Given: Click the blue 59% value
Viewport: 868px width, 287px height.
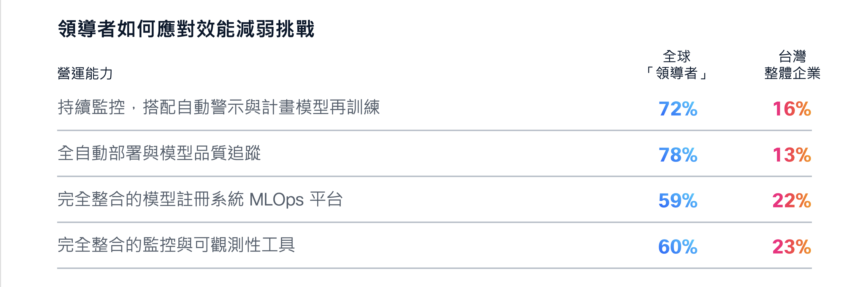Looking at the screenshot, I should pyautogui.click(x=678, y=201).
